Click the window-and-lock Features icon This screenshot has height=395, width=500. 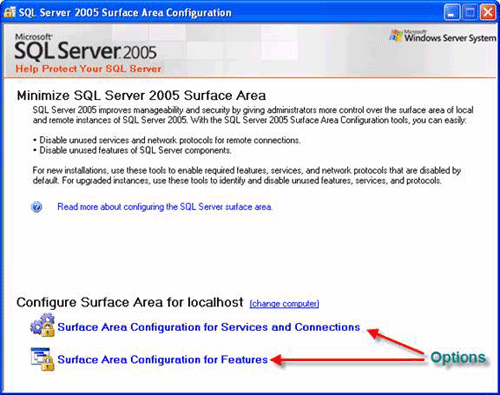coord(42,359)
